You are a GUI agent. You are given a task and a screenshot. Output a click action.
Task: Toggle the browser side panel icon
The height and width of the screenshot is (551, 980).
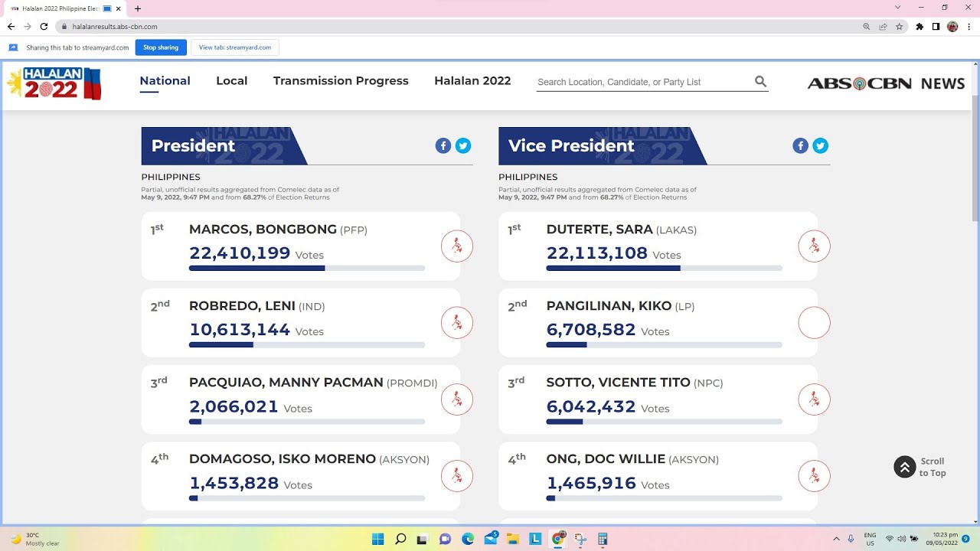[x=936, y=26]
